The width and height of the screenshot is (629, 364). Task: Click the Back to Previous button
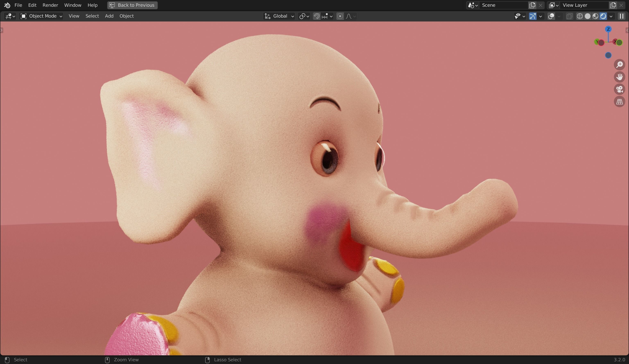pos(132,5)
